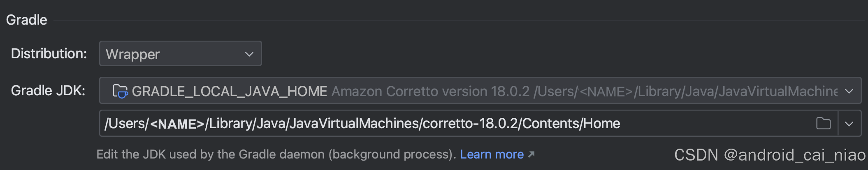Click the Wrapper text in Distribution box
868x170 pixels.
click(x=132, y=54)
